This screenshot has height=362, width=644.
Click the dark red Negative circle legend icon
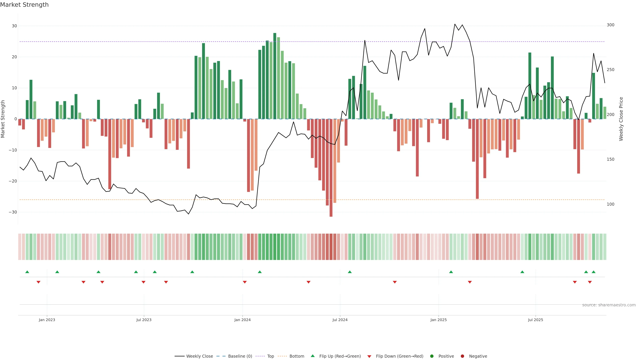tap(462, 356)
